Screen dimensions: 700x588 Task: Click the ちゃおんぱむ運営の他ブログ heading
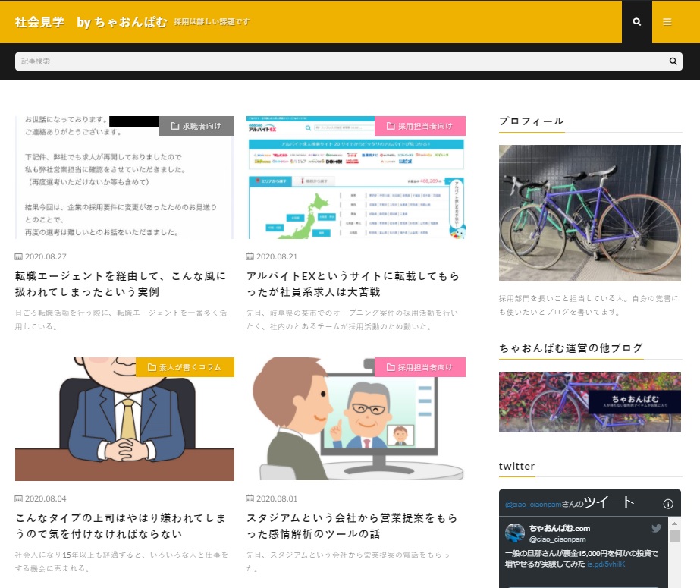coord(571,347)
